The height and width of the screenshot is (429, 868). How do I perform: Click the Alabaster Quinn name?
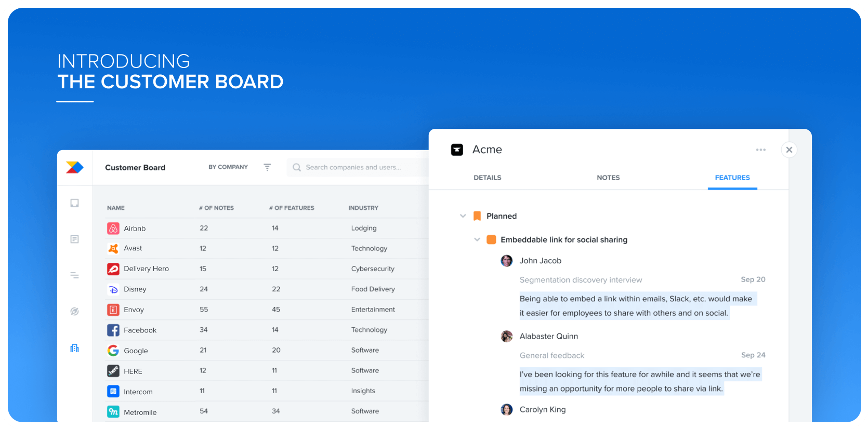click(x=549, y=337)
